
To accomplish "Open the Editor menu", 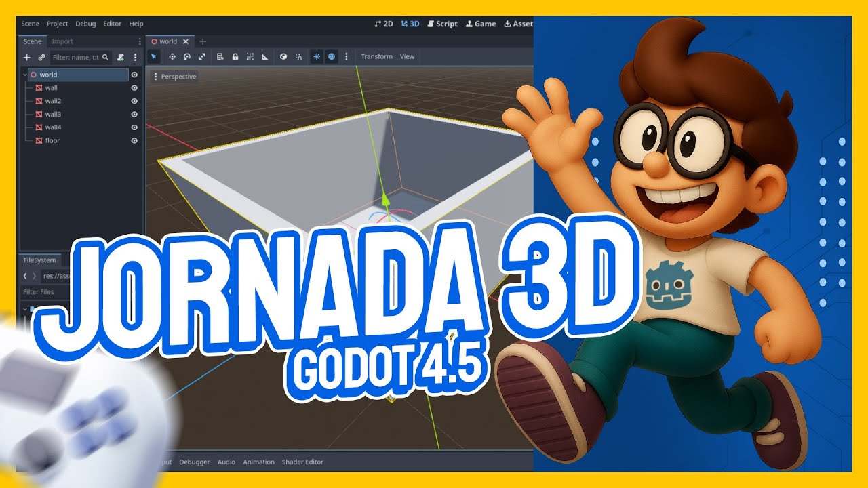I will tap(113, 24).
